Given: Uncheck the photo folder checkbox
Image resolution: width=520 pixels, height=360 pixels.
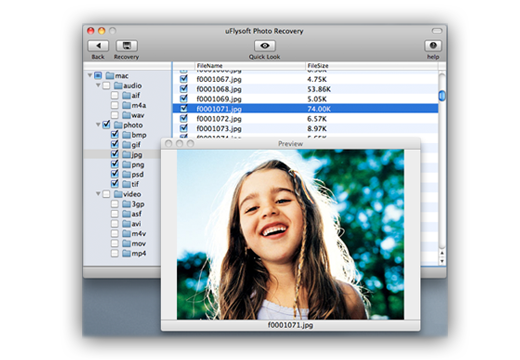Looking at the screenshot, I should click(x=106, y=125).
